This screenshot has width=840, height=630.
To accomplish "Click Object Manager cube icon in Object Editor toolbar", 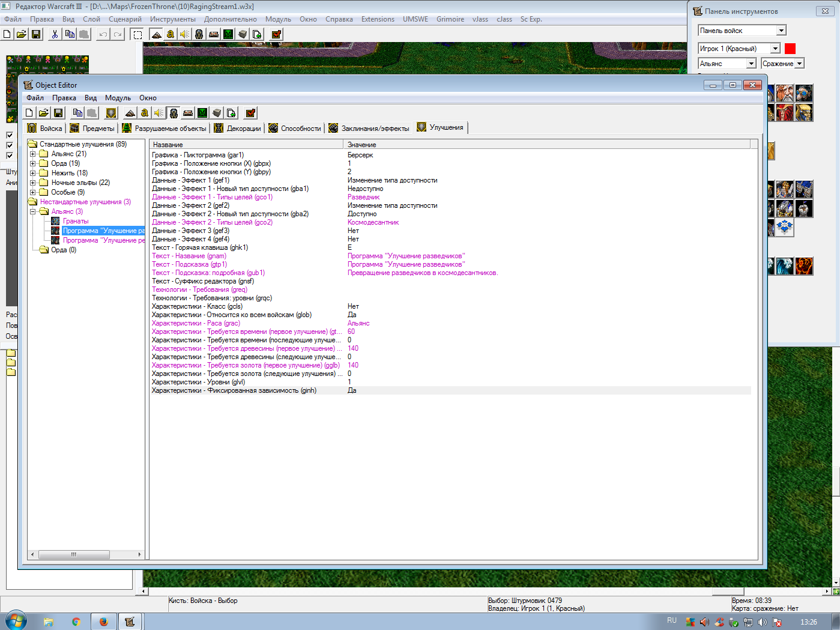I will point(217,113).
